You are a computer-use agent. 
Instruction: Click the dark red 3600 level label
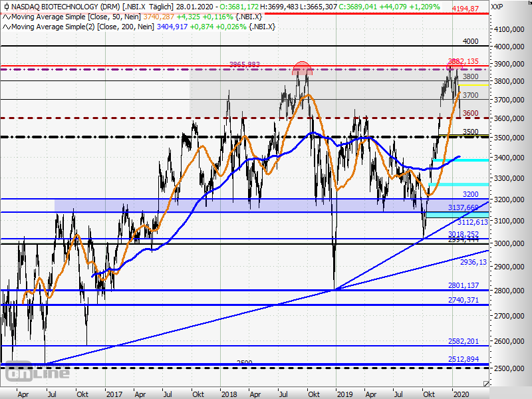[x=471, y=113]
